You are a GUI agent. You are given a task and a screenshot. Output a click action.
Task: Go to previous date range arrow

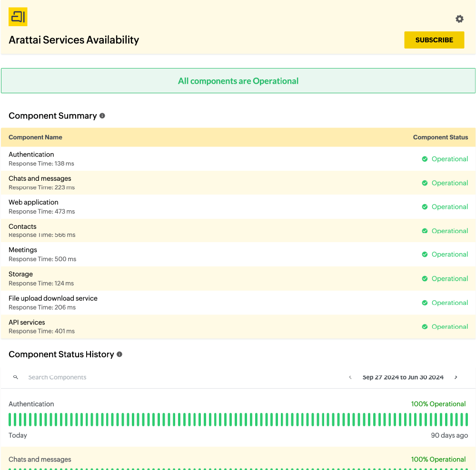click(x=350, y=377)
